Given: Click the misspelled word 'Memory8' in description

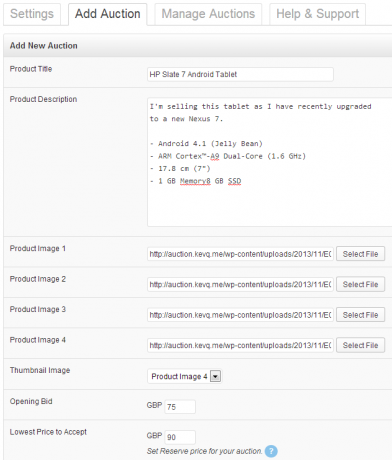Looking at the screenshot, I should [195, 181].
